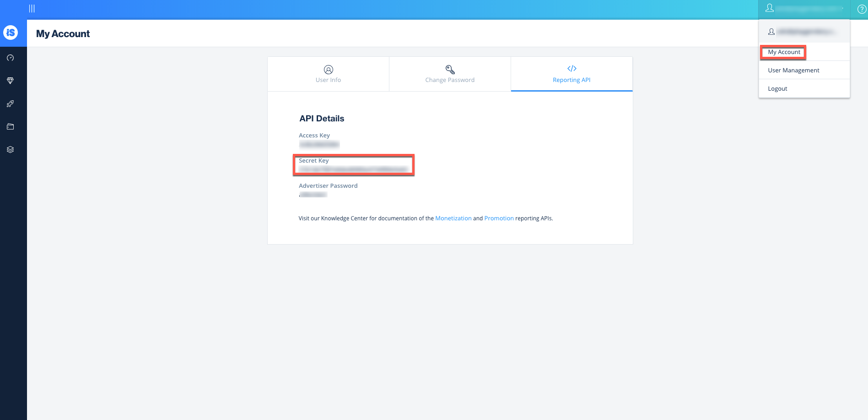Screen dimensions: 868x420
Task: Follow the Promotion reporting API link
Action: (x=499, y=218)
